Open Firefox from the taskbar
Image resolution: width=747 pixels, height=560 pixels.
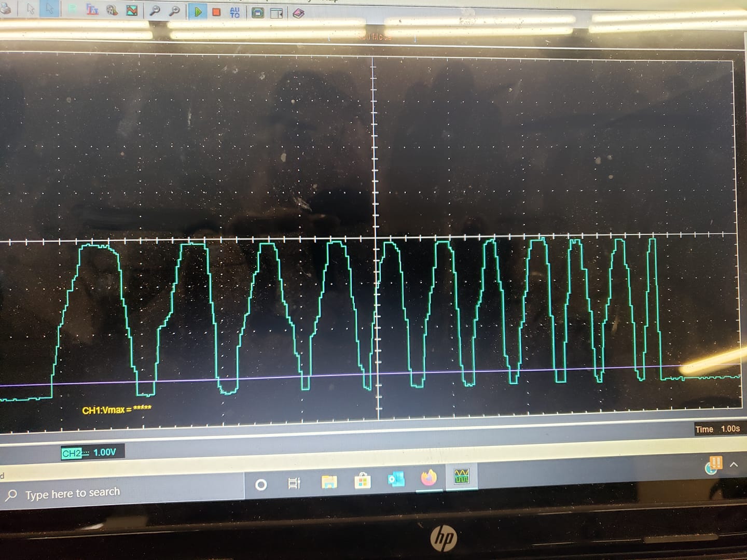tap(428, 478)
